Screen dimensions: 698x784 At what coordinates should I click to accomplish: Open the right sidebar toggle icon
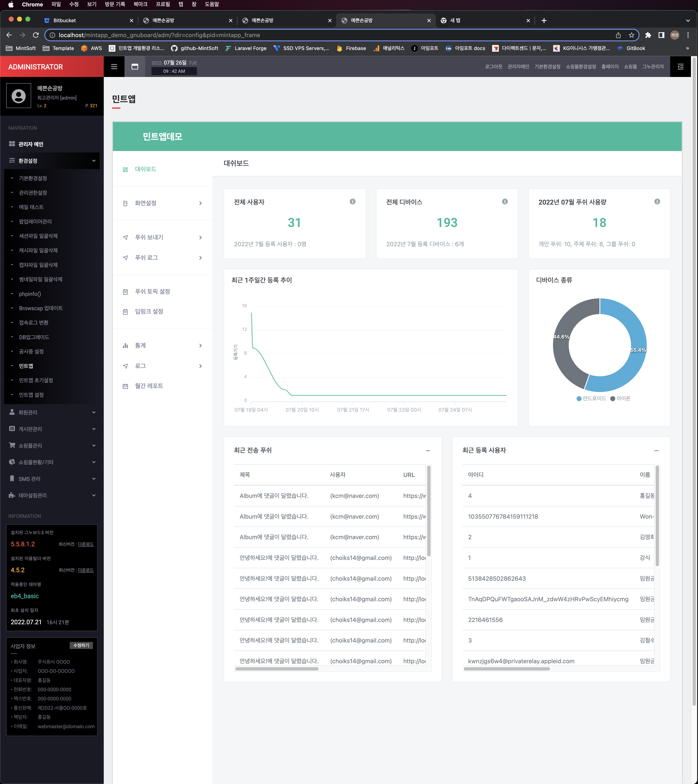tap(680, 67)
